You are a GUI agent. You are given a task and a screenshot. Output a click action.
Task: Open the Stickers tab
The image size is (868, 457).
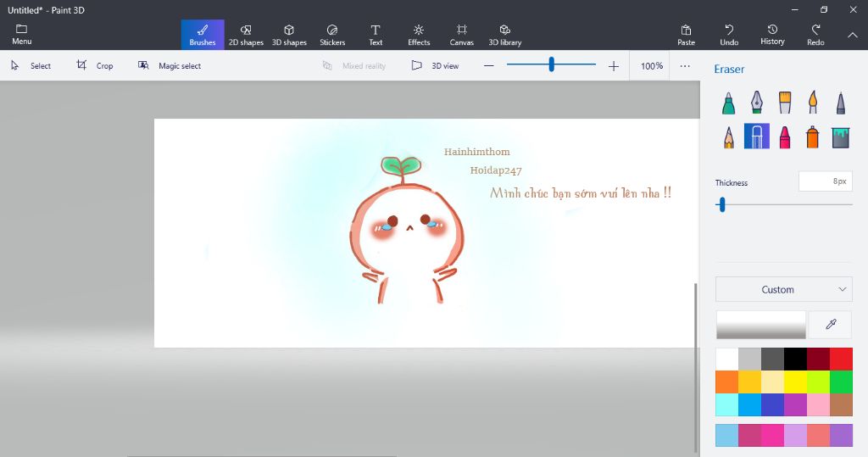(332, 35)
